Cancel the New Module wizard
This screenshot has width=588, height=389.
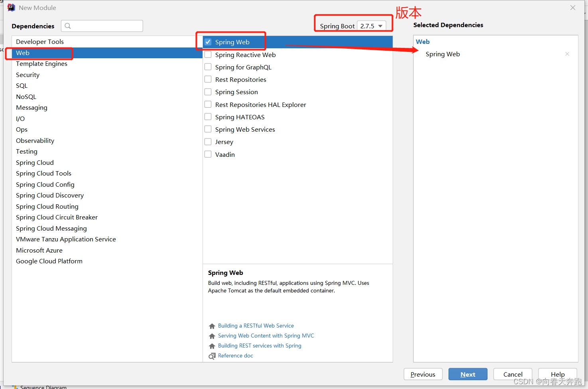coord(513,374)
